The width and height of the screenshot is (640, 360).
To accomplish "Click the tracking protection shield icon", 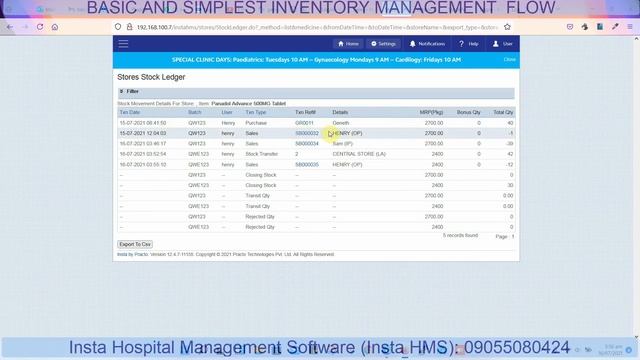I will (x=118, y=27).
